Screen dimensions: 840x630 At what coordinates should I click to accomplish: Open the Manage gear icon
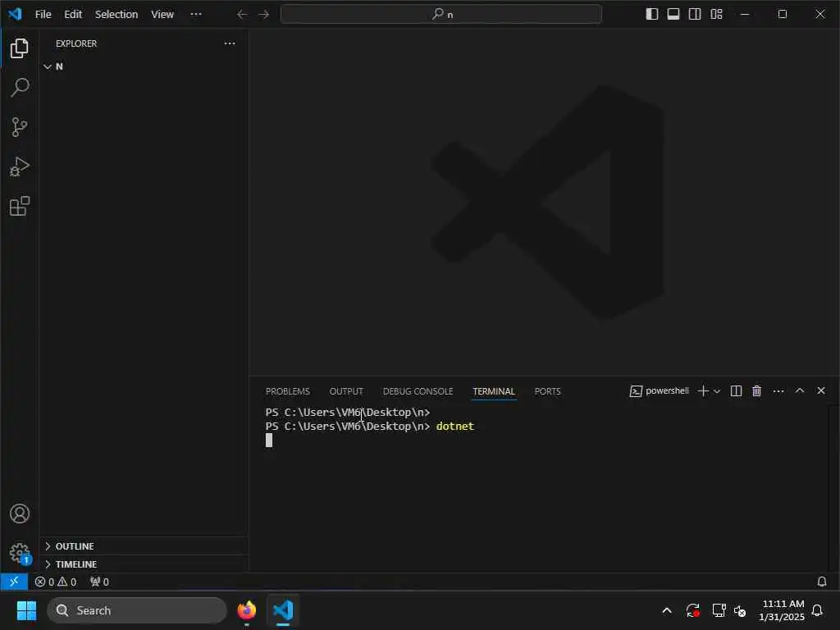[20, 553]
